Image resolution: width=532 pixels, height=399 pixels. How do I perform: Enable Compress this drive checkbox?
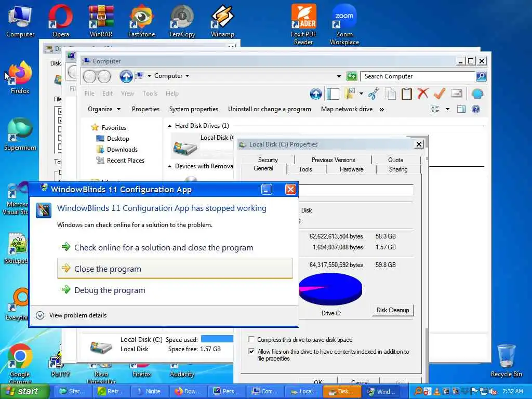[x=251, y=339]
